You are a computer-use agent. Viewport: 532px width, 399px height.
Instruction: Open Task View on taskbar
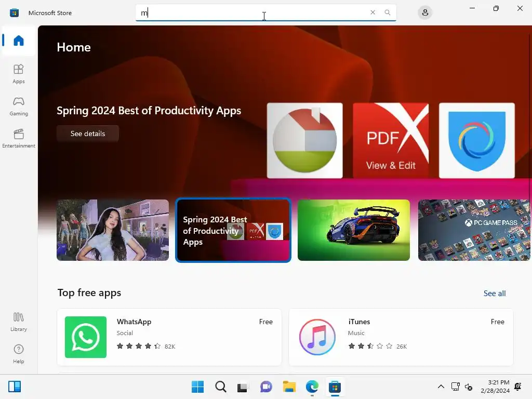242,387
